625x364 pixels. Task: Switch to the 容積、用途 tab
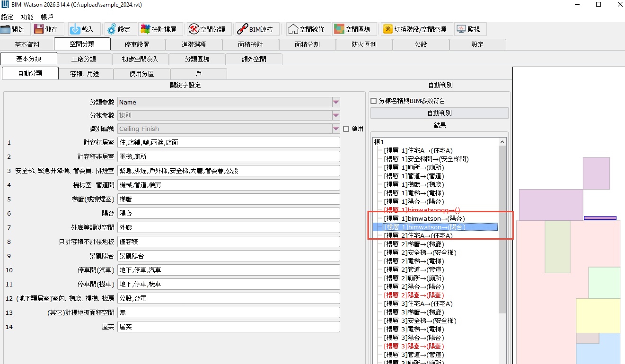[x=86, y=74]
